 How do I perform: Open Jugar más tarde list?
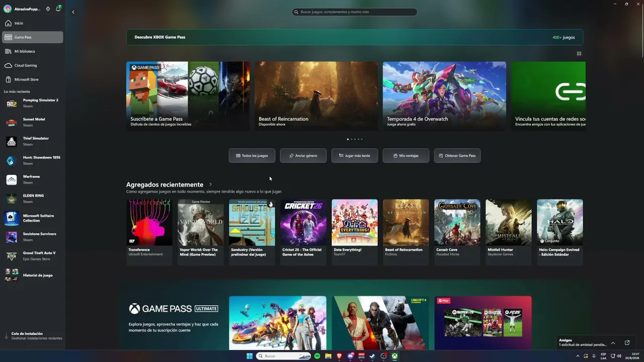tap(355, 155)
